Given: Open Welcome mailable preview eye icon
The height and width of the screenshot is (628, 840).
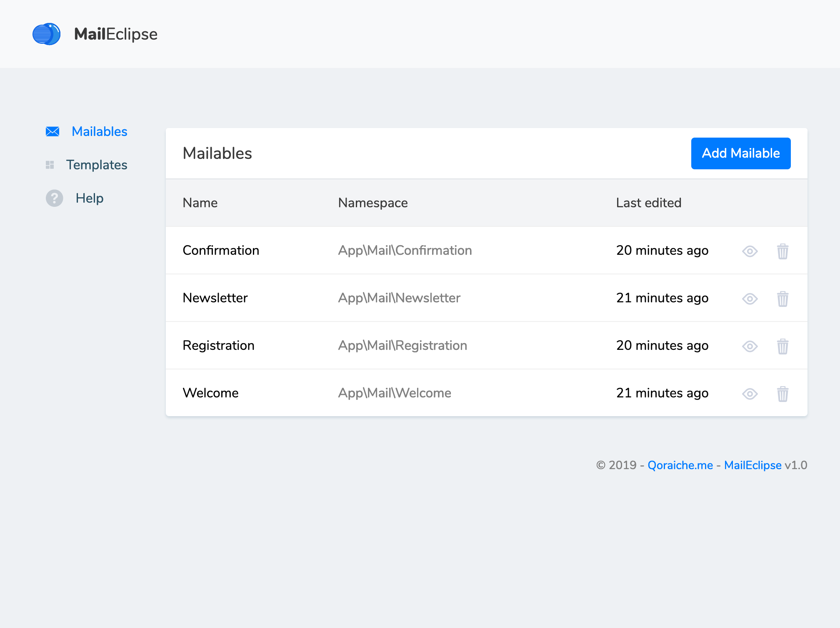Looking at the screenshot, I should tap(750, 394).
